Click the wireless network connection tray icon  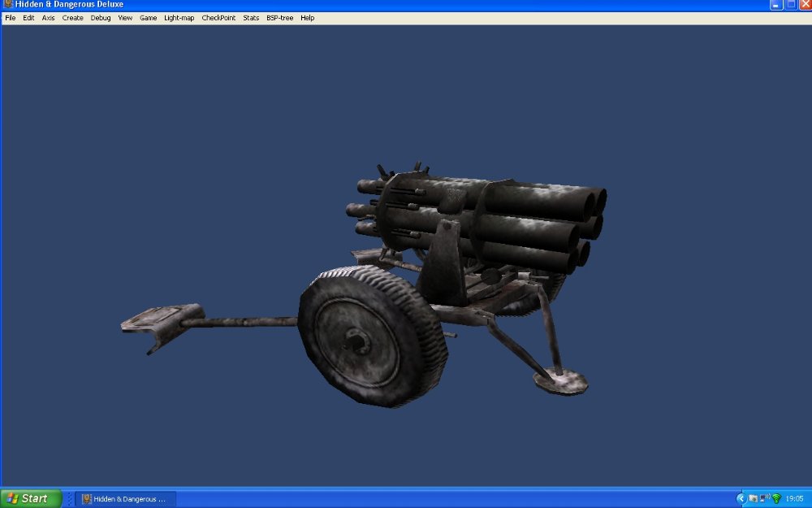point(764,499)
